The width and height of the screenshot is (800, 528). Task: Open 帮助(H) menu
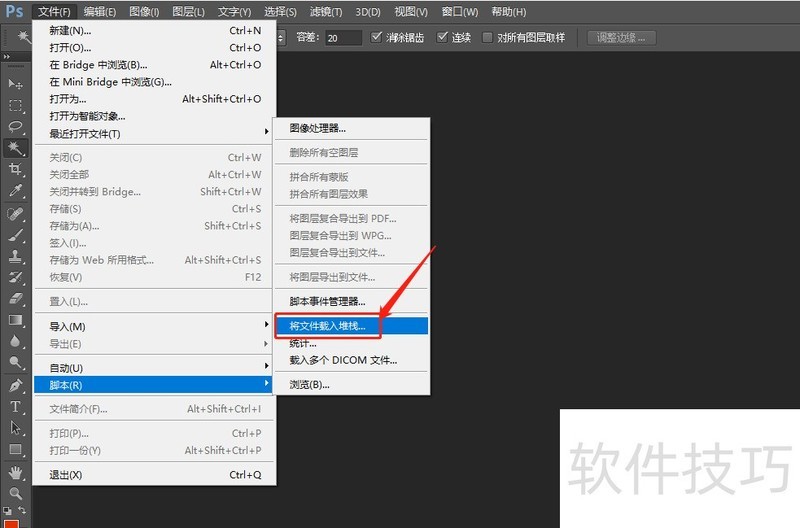pos(508,11)
